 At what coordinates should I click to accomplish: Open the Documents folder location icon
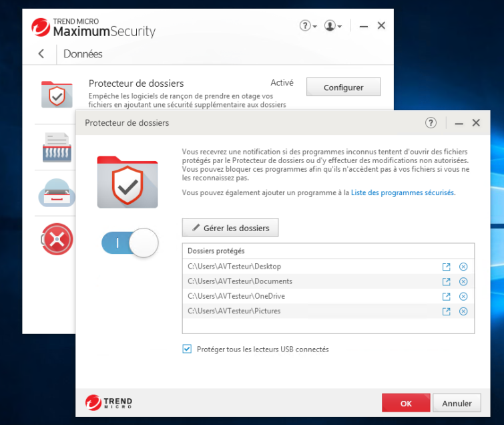click(x=446, y=281)
